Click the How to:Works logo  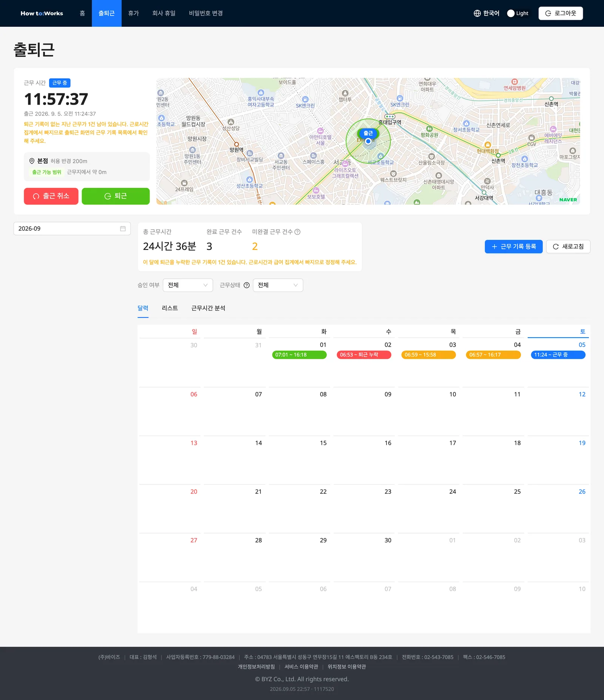tap(42, 13)
